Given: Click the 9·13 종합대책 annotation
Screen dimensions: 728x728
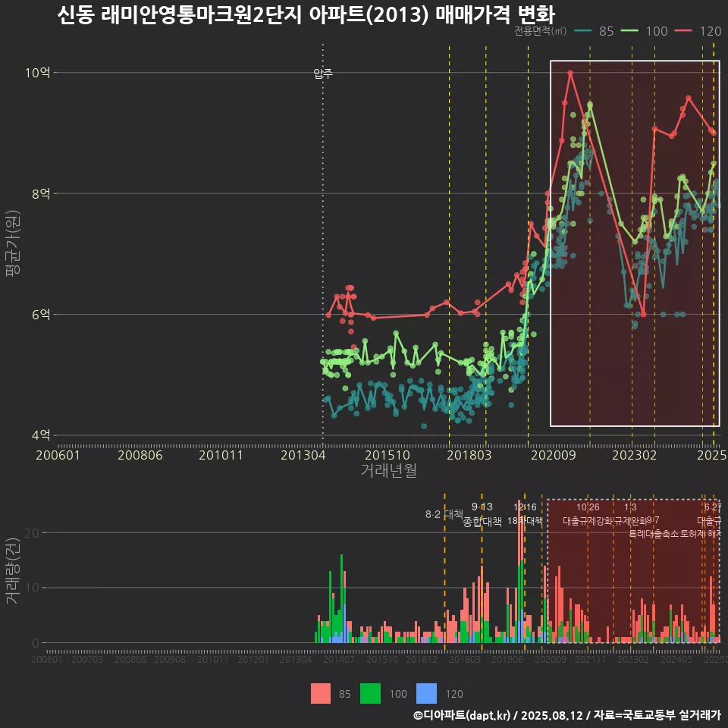Looking at the screenshot, I should pos(482,514).
